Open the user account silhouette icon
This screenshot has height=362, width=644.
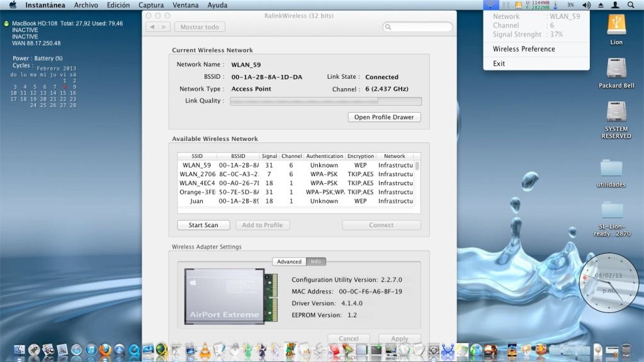tap(615, 5)
